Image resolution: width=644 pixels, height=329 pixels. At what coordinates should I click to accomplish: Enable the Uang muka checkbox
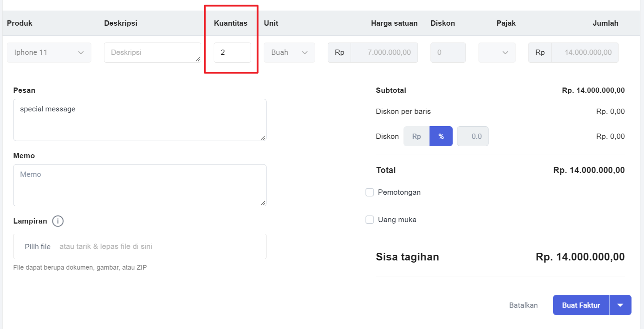coord(370,220)
